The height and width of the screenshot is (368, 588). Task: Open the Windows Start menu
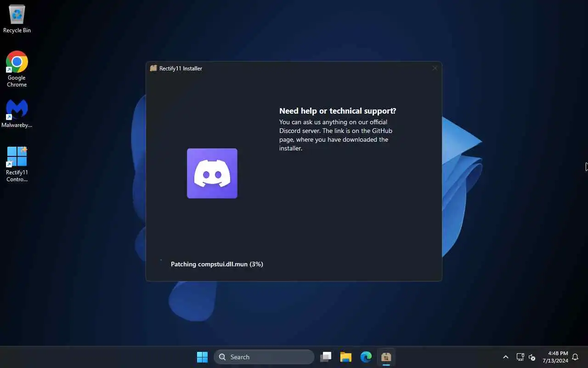(x=202, y=357)
